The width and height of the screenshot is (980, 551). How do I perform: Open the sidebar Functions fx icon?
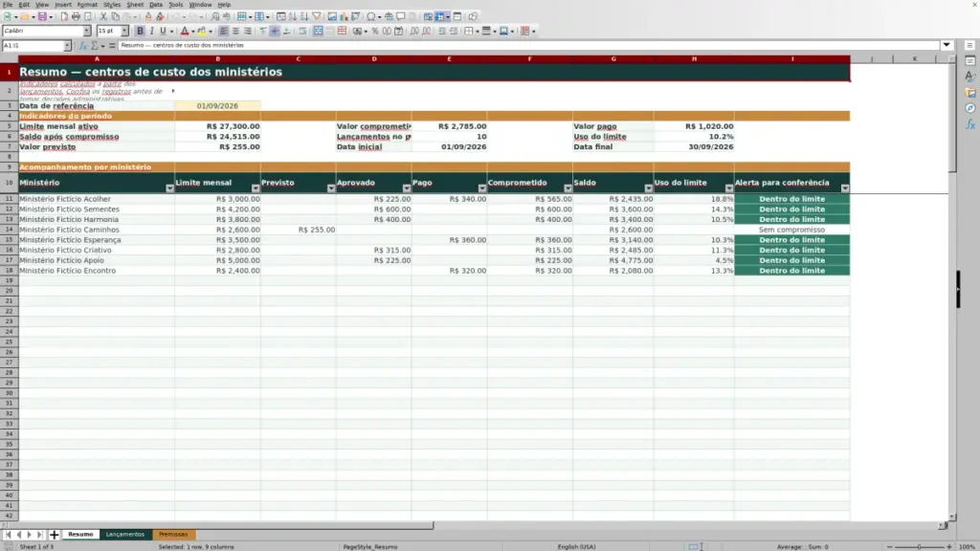click(970, 124)
